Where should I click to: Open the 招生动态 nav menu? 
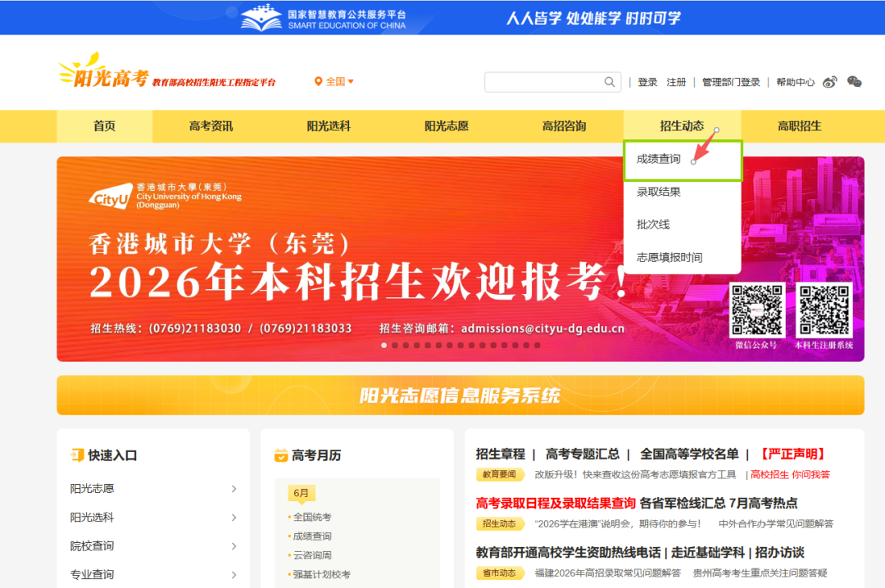[x=682, y=126]
